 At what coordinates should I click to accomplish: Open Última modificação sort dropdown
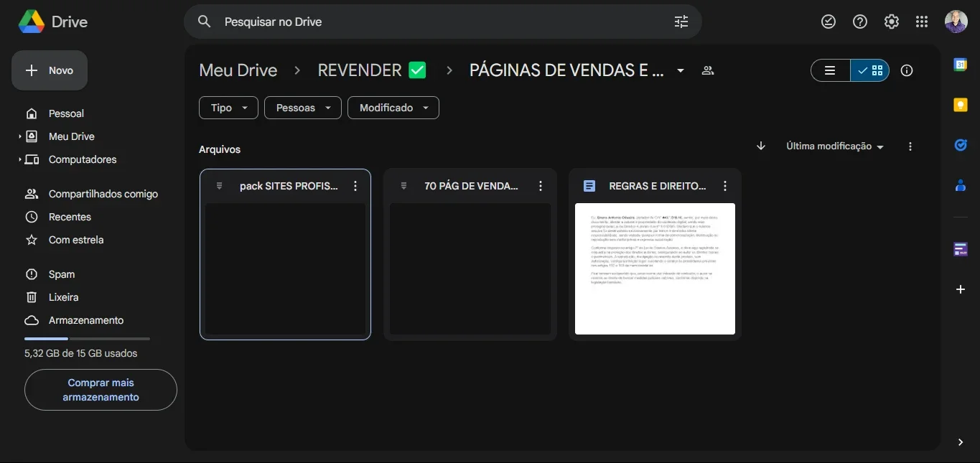click(835, 146)
